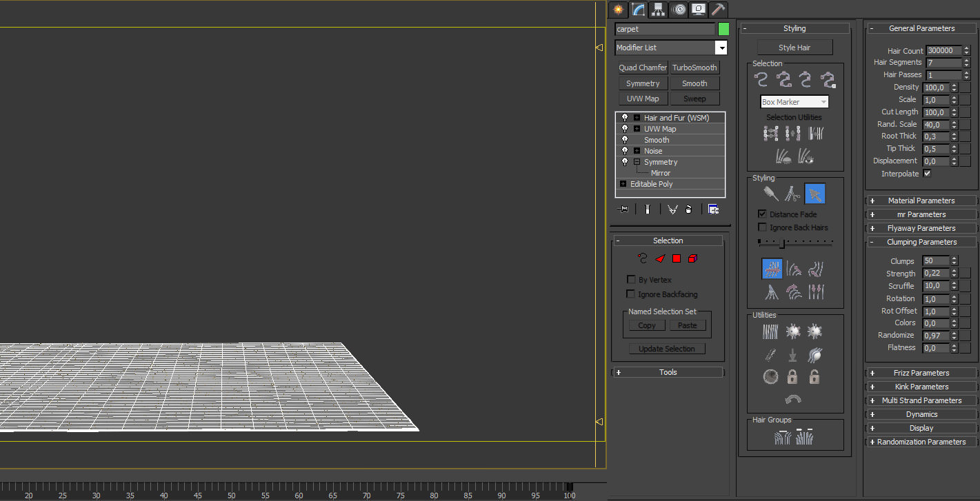Image resolution: width=980 pixels, height=501 pixels.
Task: Open the Hierarchy command panel tab
Action: tap(658, 9)
